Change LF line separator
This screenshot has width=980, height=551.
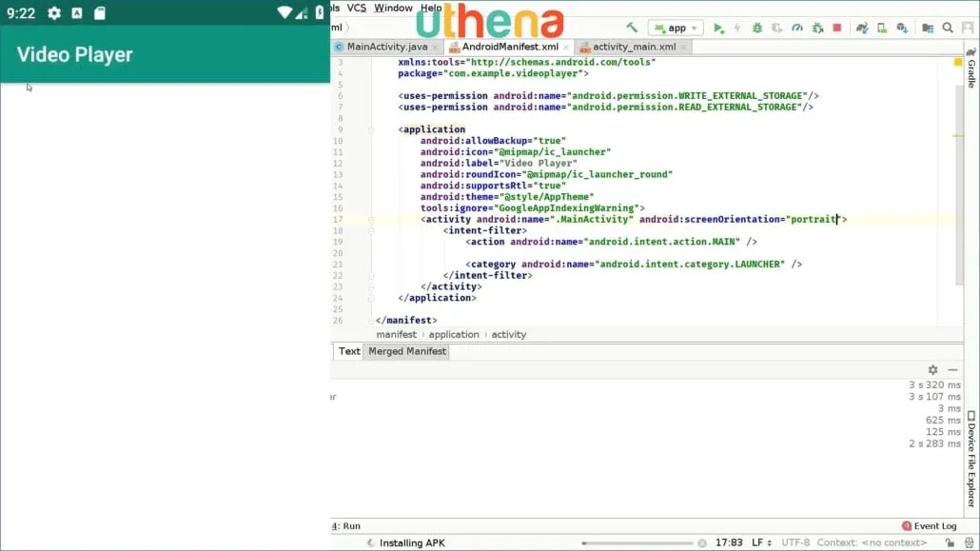coord(760,542)
